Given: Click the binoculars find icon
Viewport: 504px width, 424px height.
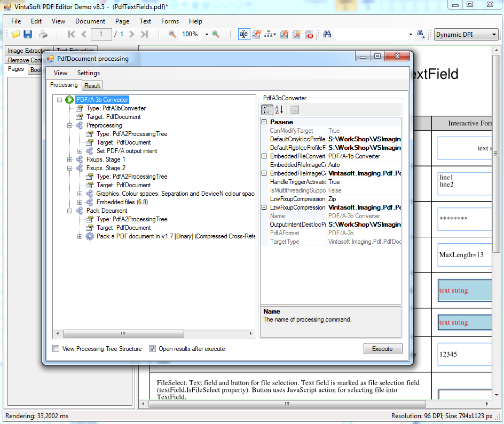Looking at the screenshot, I should 327,34.
